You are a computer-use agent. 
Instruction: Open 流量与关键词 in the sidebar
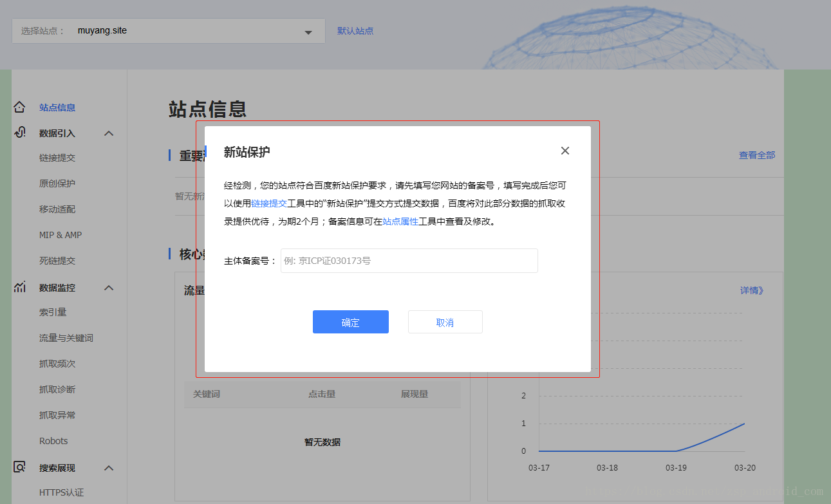[x=66, y=338]
